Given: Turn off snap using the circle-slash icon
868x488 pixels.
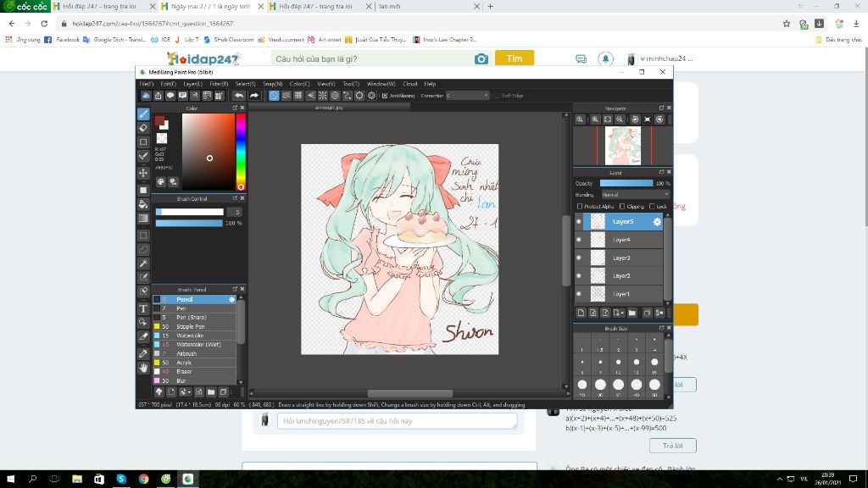Looking at the screenshot, I should coord(274,96).
